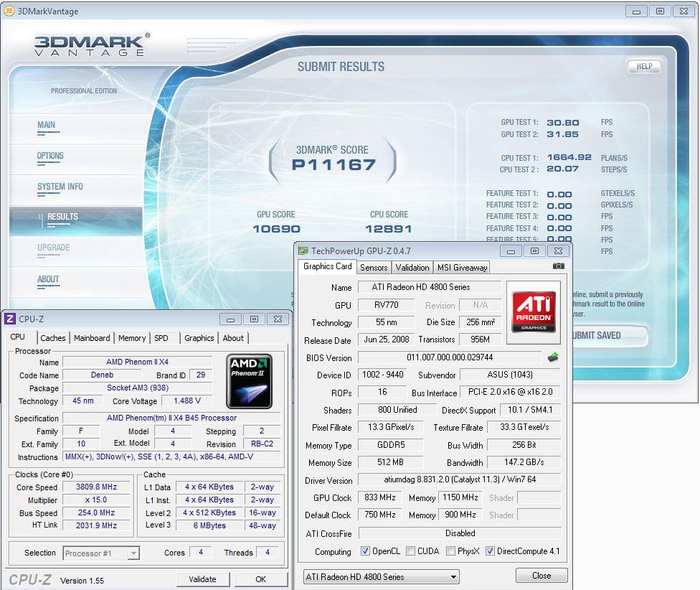Select the CPU tab in CPU-Z
This screenshot has height=590, width=700.
(x=18, y=337)
